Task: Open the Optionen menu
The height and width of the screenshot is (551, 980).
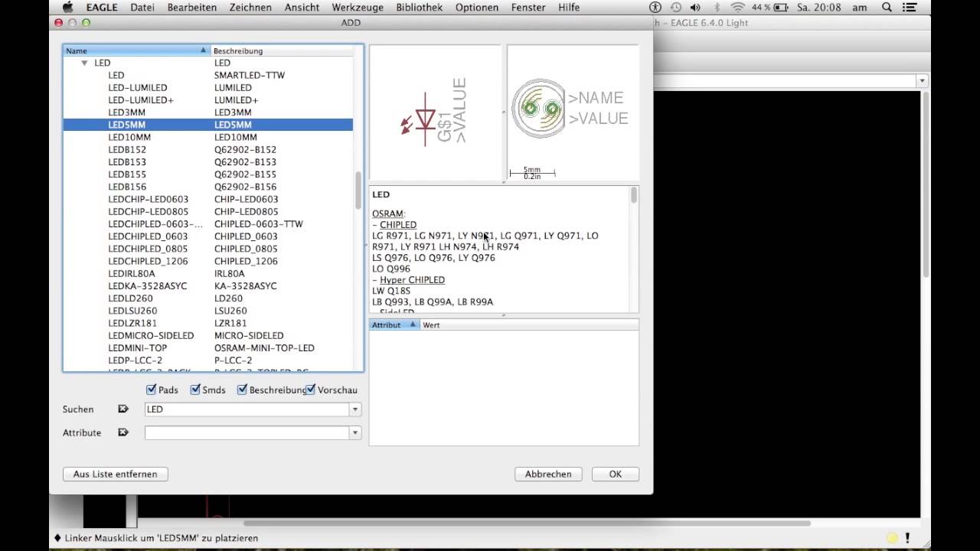Action: pyautogui.click(x=477, y=7)
